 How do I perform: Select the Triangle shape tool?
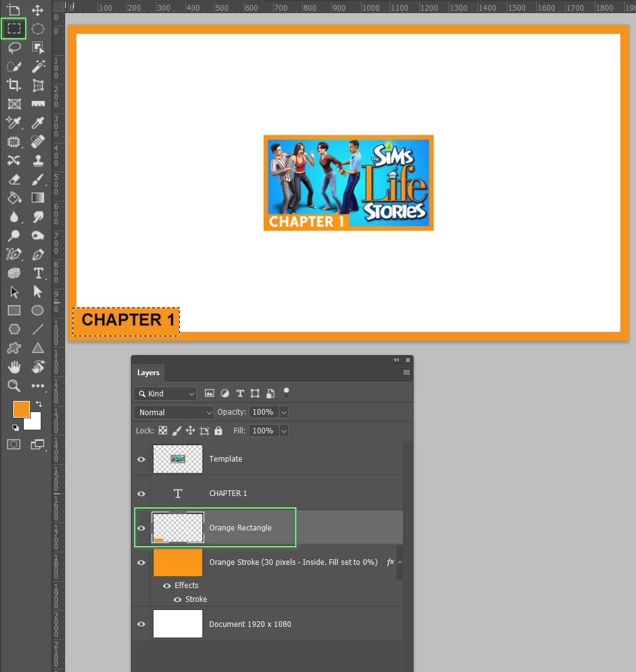click(38, 348)
